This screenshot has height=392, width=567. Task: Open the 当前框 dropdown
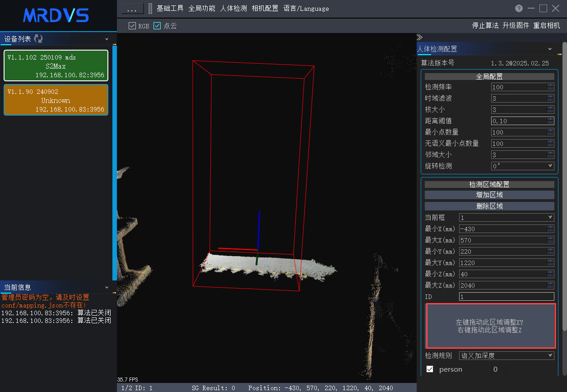tap(507, 217)
